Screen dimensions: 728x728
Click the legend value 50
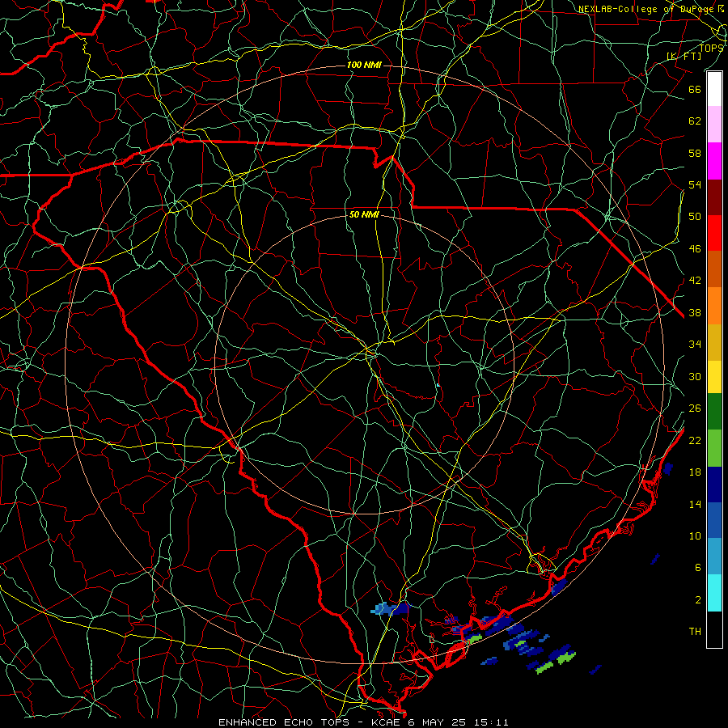pyautogui.click(x=695, y=216)
